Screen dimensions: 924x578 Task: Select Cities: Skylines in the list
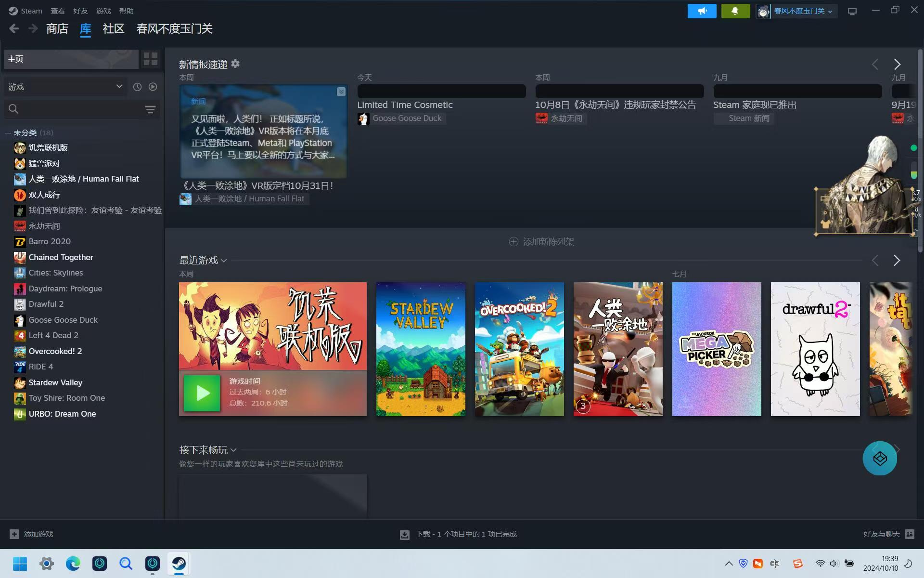tap(56, 273)
